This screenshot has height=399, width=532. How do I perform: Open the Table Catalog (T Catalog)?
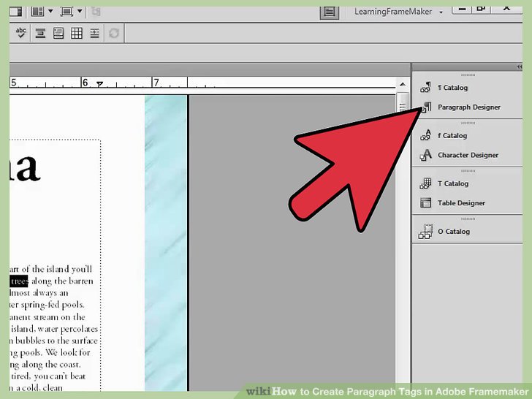pos(452,184)
